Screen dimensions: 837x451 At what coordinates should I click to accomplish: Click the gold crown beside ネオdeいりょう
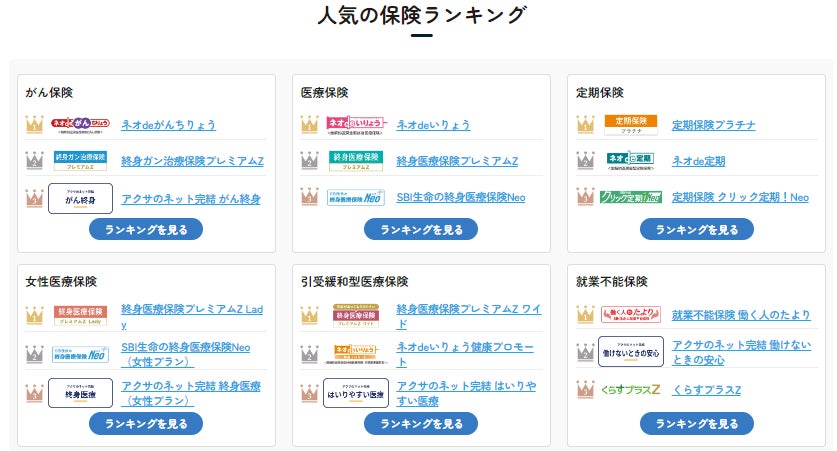[311, 125]
